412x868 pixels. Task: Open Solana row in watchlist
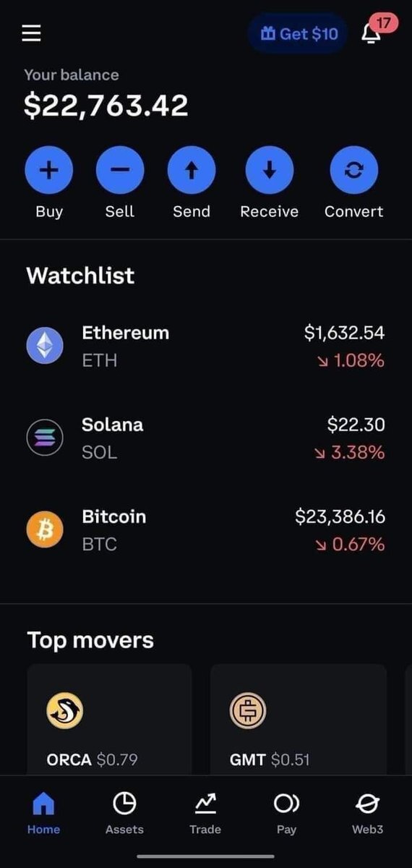(206, 438)
